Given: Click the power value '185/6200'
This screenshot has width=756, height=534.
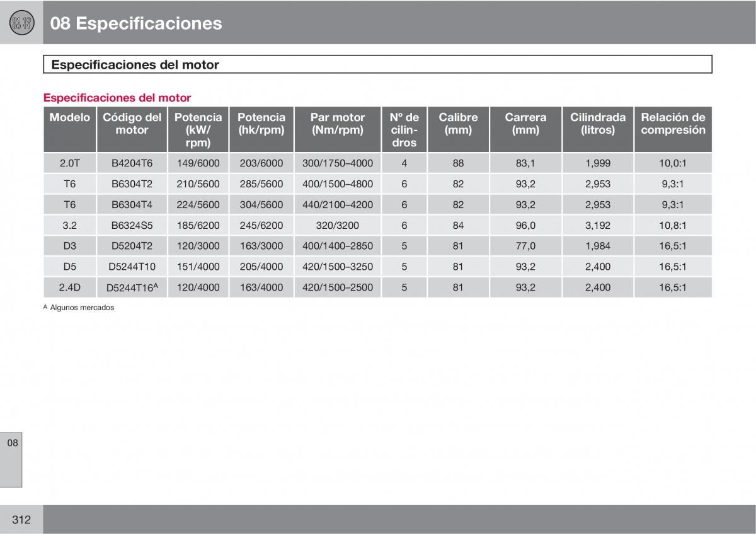Looking at the screenshot, I should [198, 225].
